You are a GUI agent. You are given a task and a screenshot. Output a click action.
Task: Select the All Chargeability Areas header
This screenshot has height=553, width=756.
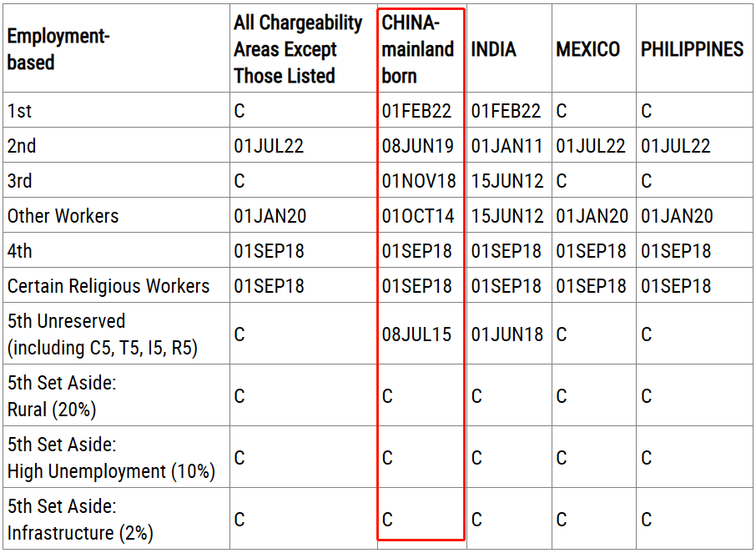pos(298,49)
